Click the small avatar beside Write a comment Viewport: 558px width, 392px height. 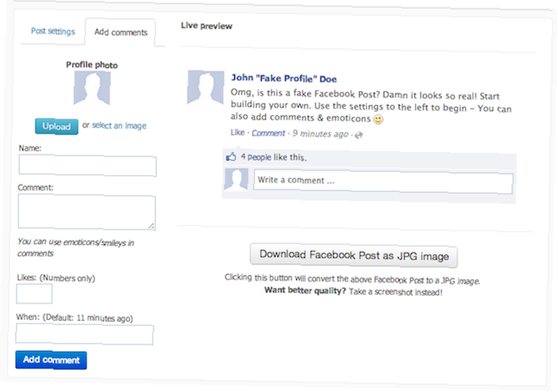click(236, 180)
